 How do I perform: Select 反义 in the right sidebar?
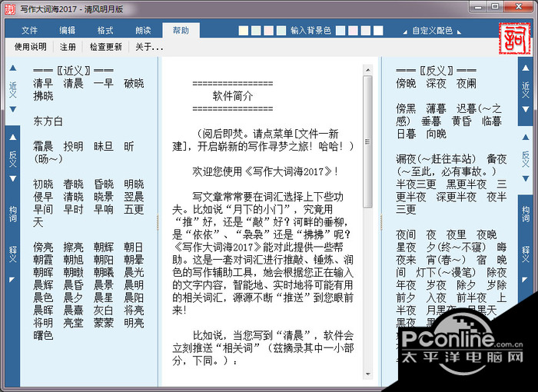click(x=526, y=158)
